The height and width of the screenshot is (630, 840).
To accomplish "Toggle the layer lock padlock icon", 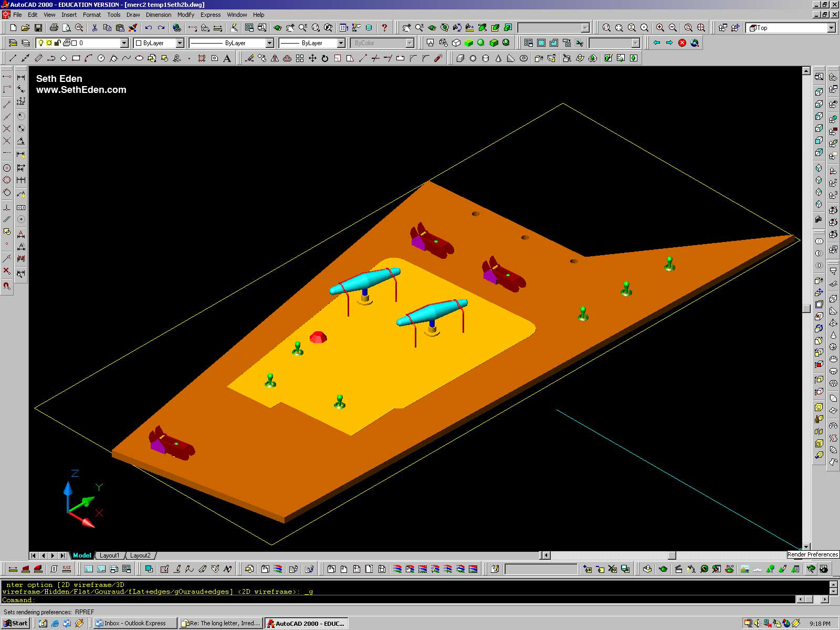I will [58, 43].
